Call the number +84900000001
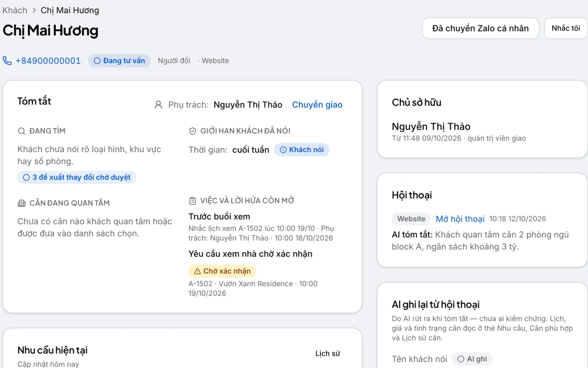The image size is (588, 368). pos(48,61)
